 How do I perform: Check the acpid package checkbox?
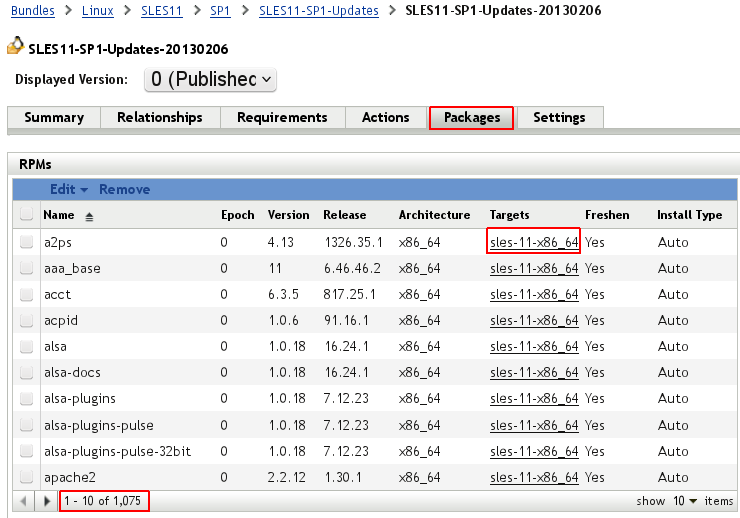[x=26, y=320]
